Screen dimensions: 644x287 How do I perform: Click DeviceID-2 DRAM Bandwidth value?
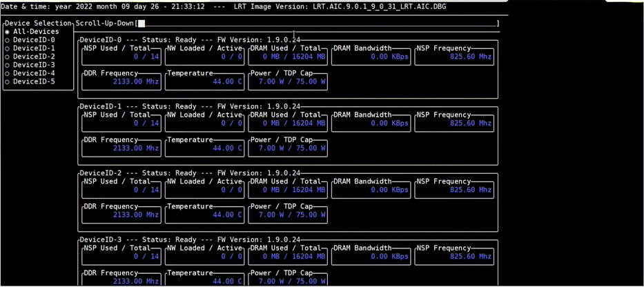pos(390,190)
